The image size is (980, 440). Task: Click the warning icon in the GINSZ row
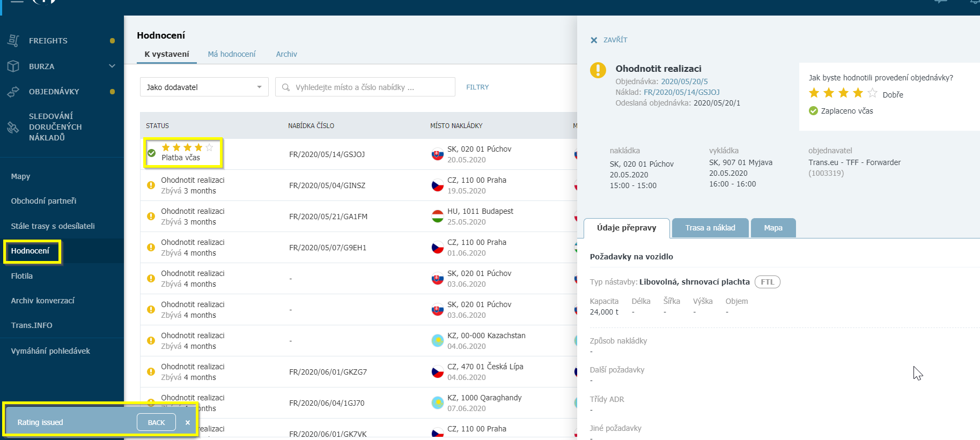click(x=151, y=185)
